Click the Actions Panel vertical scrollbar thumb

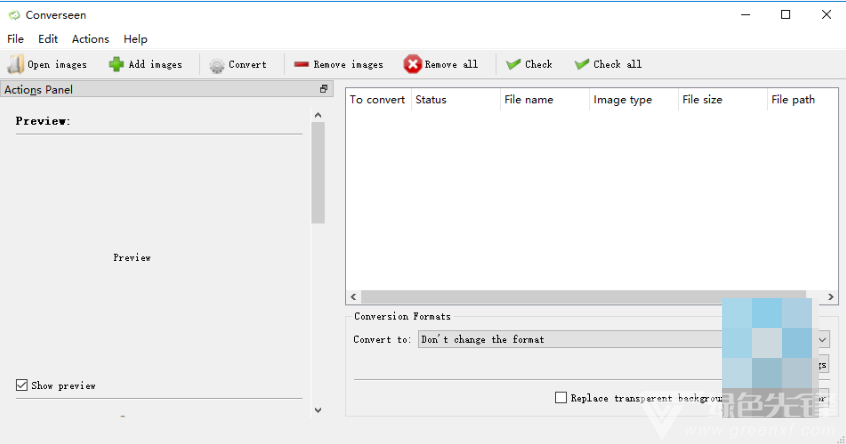coord(318,173)
